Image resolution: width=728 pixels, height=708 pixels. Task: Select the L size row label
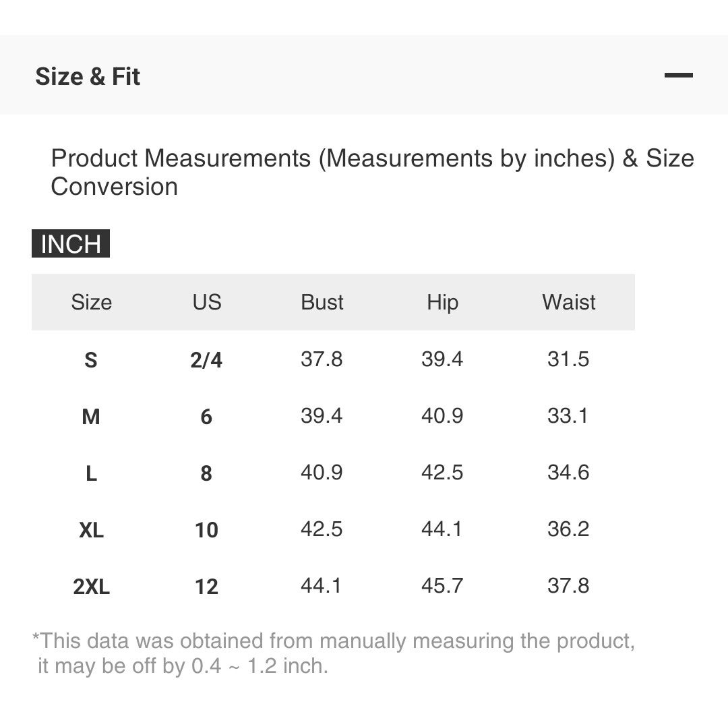tap(91, 473)
